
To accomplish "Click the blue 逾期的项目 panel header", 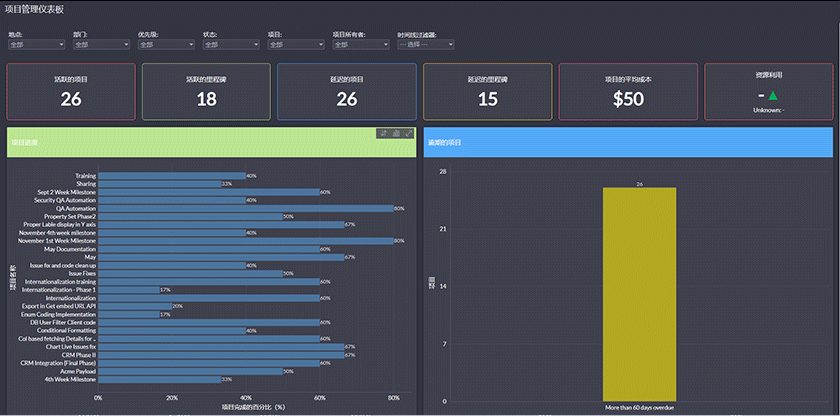I will tap(627, 142).
